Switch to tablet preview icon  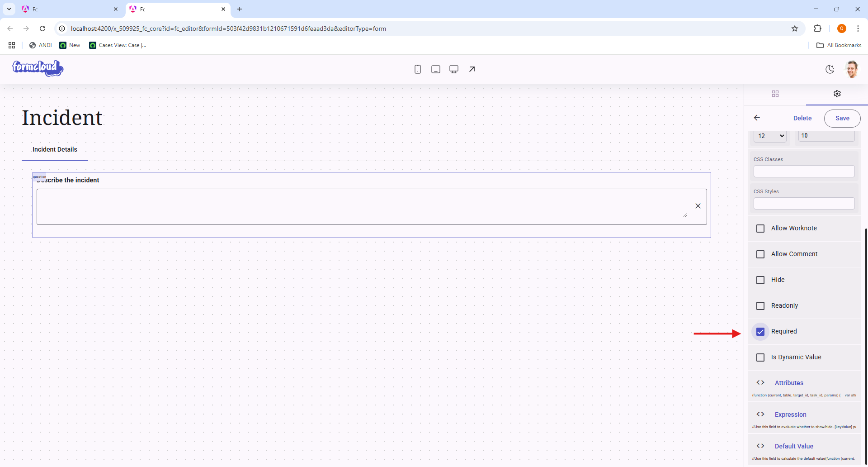(x=436, y=69)
